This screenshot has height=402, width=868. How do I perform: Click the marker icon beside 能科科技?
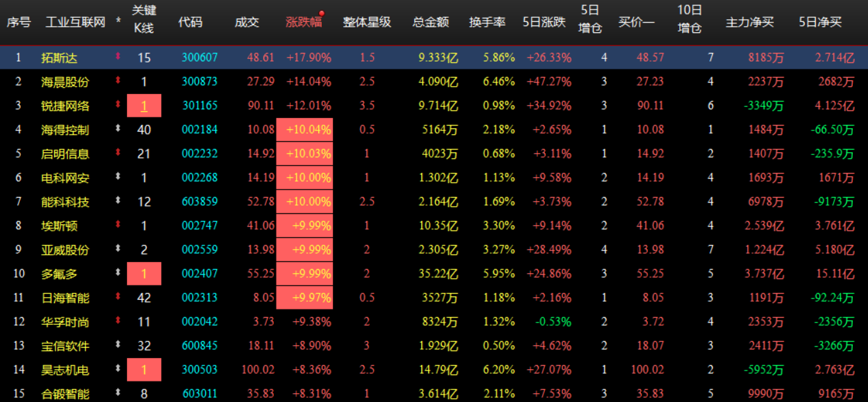coord(118,202)
